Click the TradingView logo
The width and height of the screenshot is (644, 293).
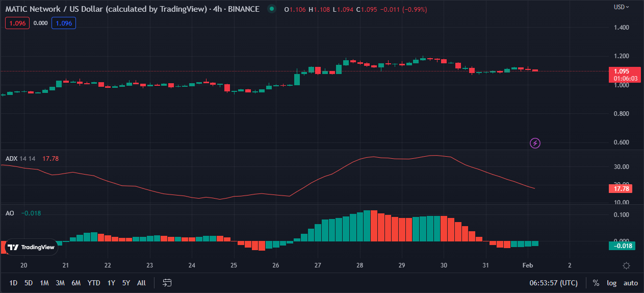point(32,247)
